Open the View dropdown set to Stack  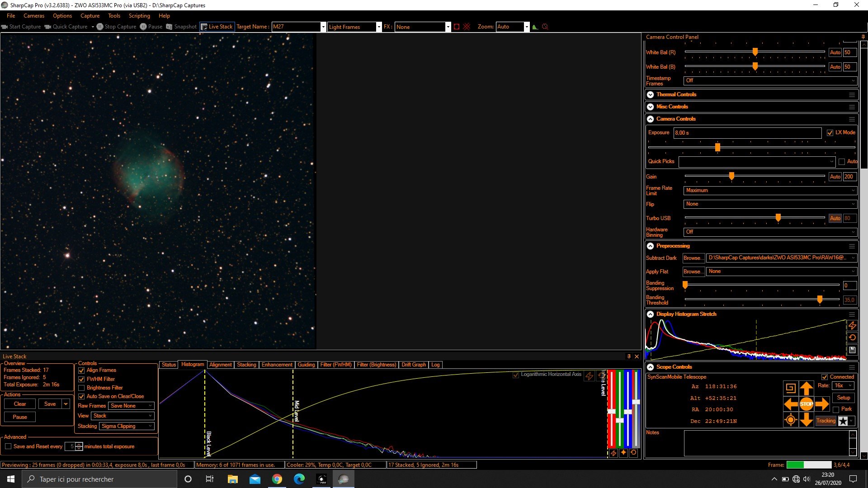(x=123, y=416)
